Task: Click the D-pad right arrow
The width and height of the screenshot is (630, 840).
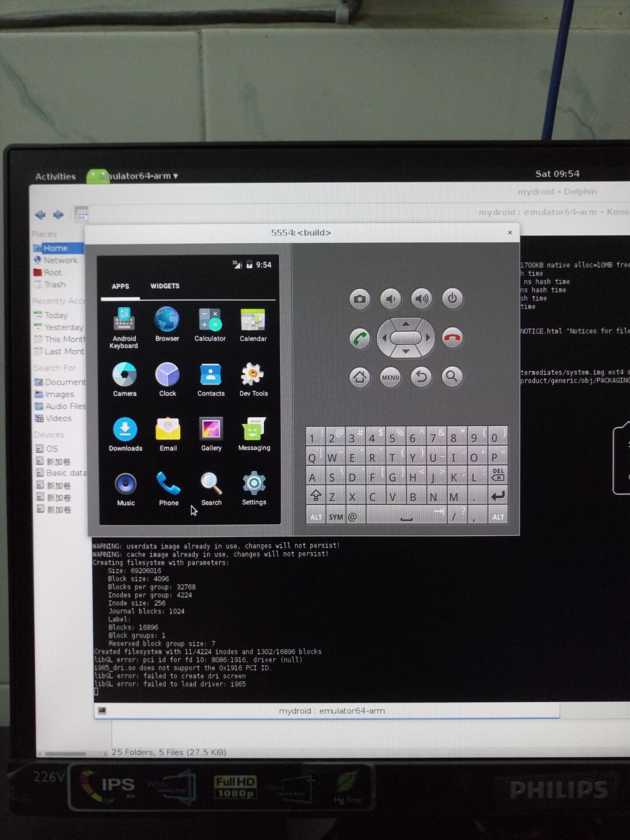Action: point(428,338)
